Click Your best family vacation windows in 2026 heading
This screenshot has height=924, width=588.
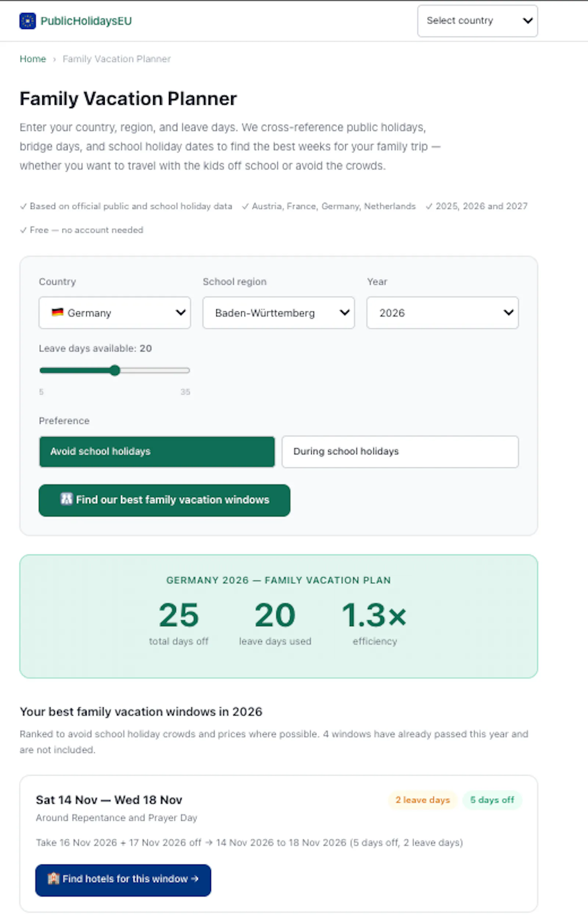click(x=141, y=712)
